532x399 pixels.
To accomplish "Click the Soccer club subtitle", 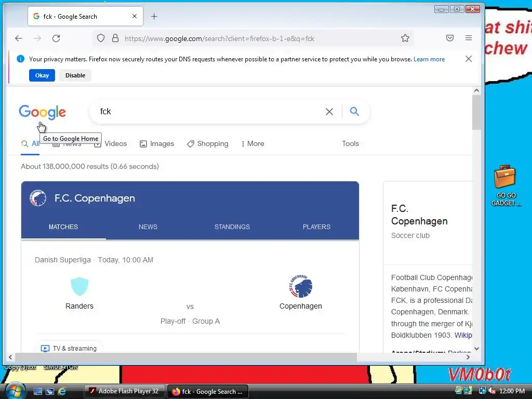I will click(x=410, y=235).
